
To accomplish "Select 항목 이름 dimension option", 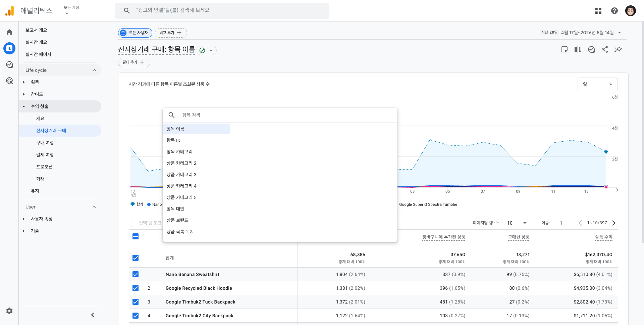I will (x=196, y=129).
